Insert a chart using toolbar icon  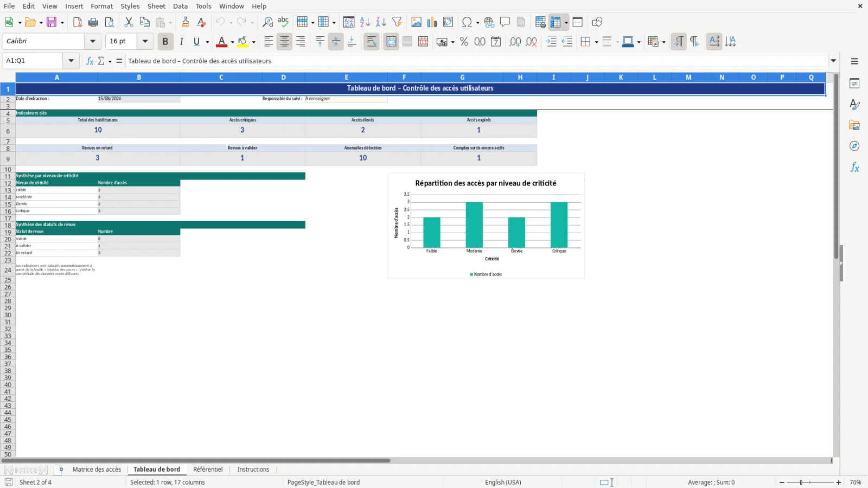tap(432, 22)
